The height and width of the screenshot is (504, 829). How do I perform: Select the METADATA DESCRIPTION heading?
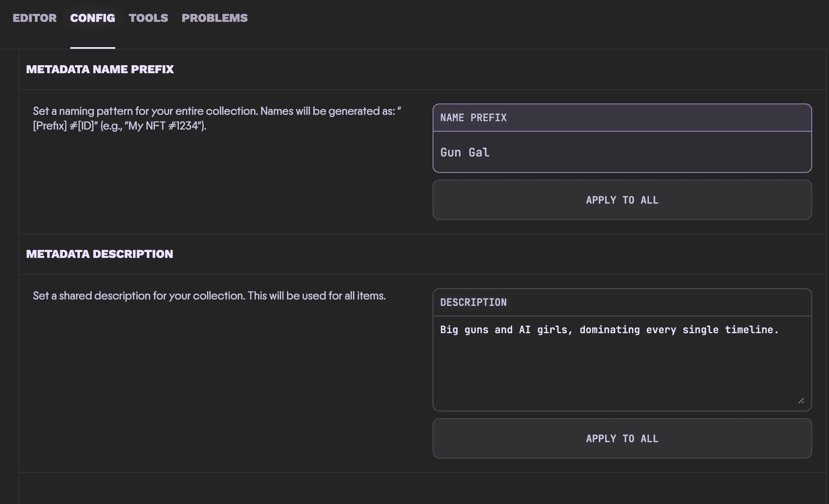click(x=100, y=254)
